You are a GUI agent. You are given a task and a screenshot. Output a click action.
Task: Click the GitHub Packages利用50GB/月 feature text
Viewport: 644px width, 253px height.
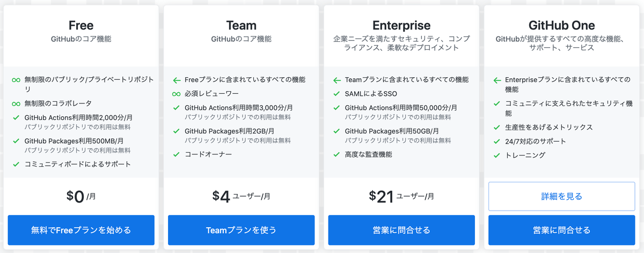(392, 131)
